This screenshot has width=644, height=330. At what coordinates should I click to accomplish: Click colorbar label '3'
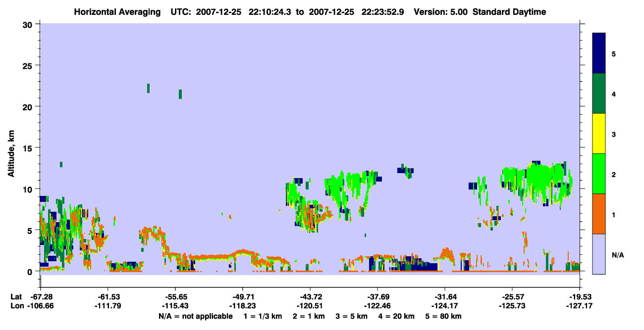(614, 134)
